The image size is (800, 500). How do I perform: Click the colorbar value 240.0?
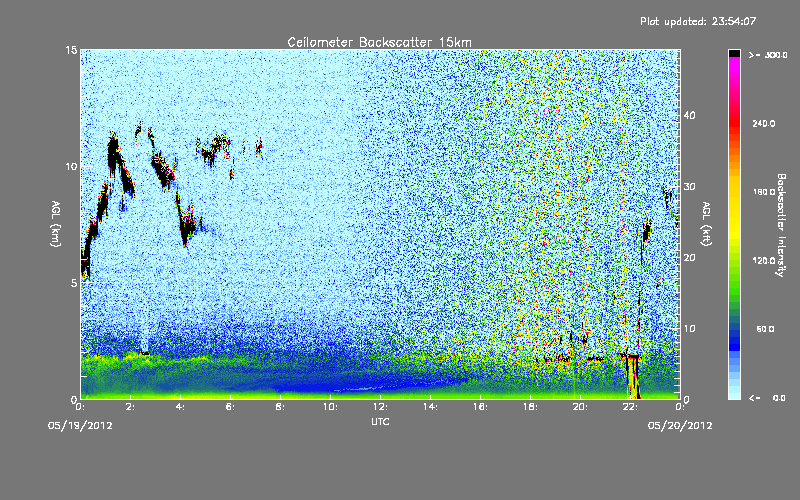(x=764, y=123)
